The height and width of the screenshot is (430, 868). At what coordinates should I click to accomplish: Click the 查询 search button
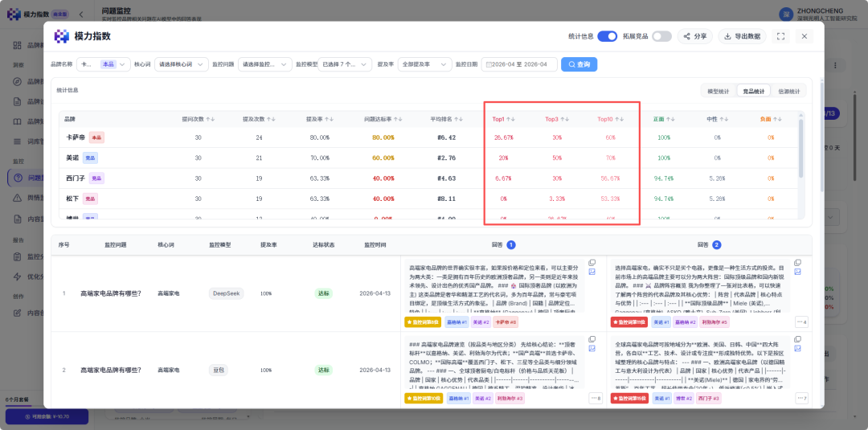pos(579,64)
